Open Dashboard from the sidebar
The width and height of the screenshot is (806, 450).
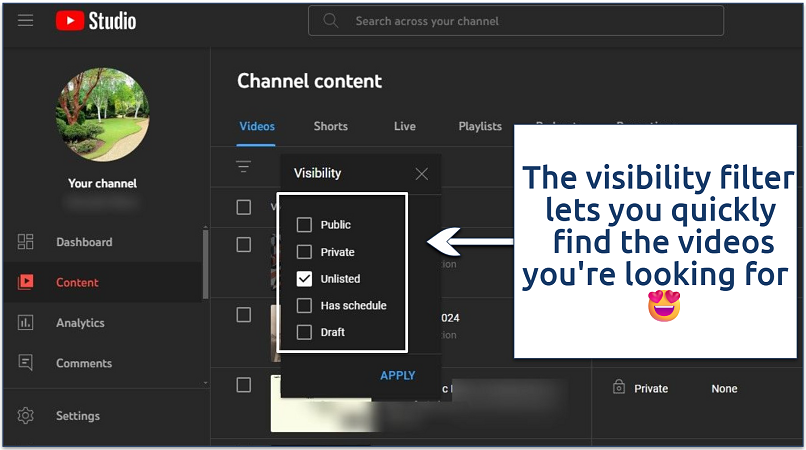pyautogui.click(x=83, y=242)
